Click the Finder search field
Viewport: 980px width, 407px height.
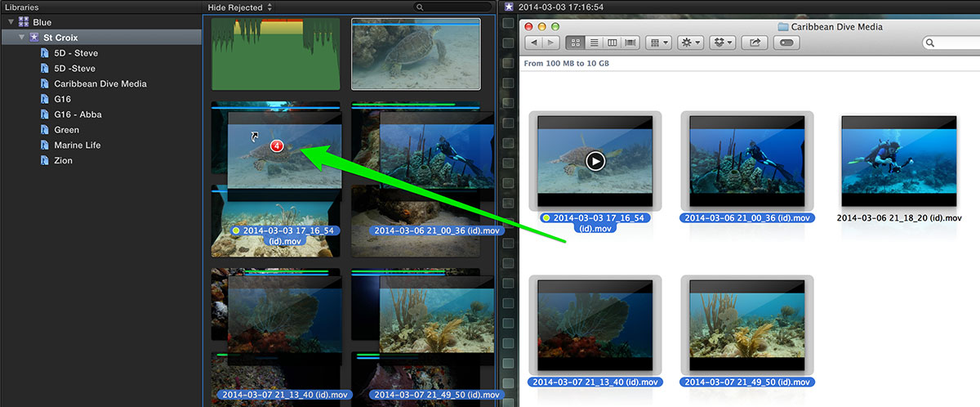click(x=951, y=42)
